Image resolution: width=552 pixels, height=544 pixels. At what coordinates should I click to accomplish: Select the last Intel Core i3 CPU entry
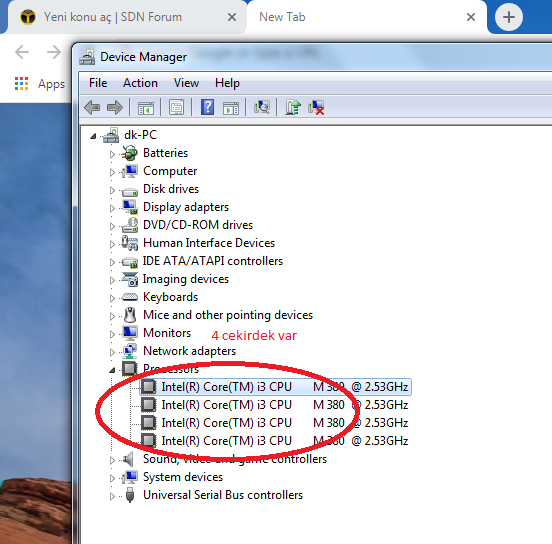[275, 440]
